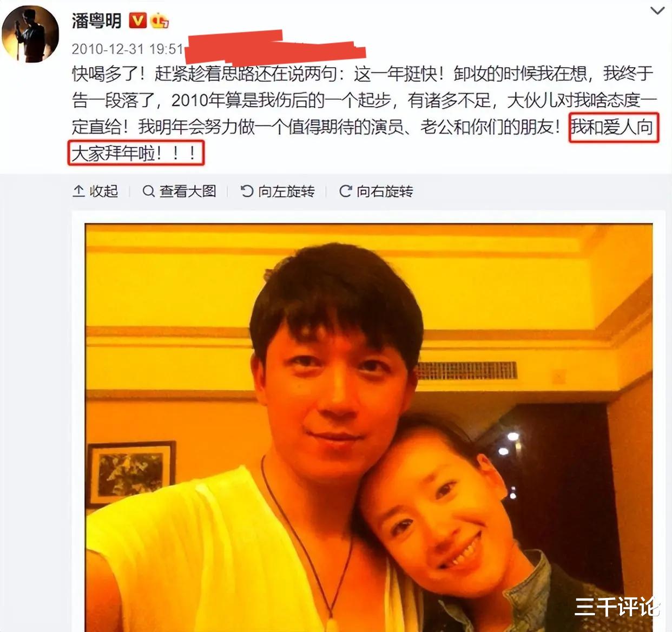This screenshot has height=632, width=672.
Task: Click the 三千评论 watermark on photo
Action: pyautogui.click(x=616, y=607)
